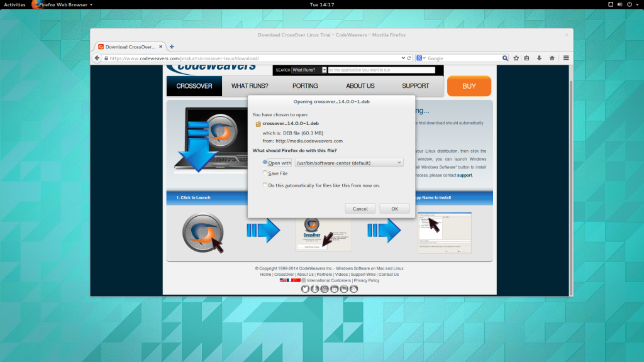Click Cancel in the download dialog

tap(360, 209)
